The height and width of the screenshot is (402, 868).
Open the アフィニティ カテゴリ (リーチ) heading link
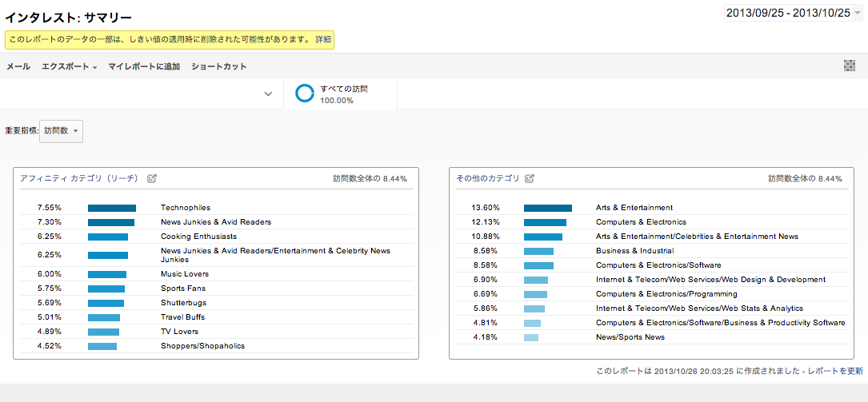coord(79,178)
